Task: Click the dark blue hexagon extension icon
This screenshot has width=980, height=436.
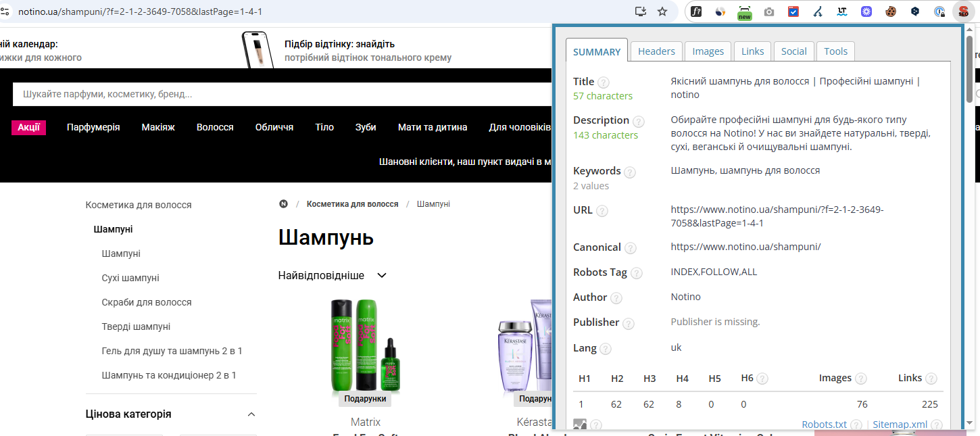Action: (915, 11)
